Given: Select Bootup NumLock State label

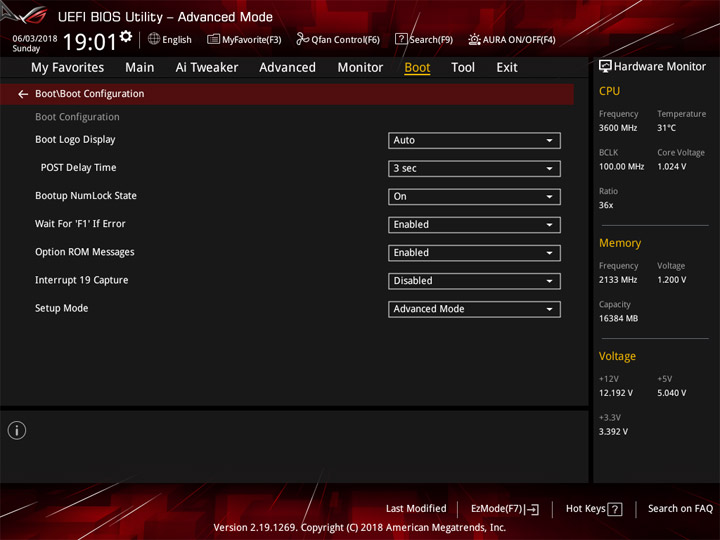Looking at the screenshot, I should (86, 196).
